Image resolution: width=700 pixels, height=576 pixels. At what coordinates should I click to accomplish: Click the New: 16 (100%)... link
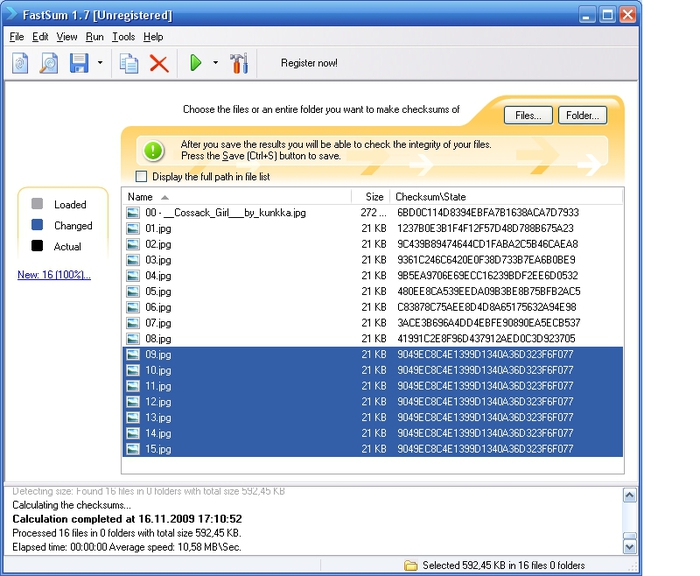[54, 275]
